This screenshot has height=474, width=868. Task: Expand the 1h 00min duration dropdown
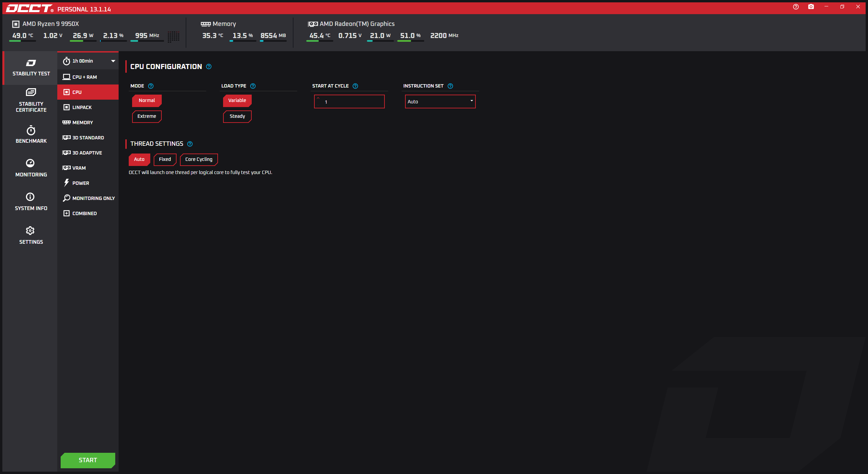point(88,61)
